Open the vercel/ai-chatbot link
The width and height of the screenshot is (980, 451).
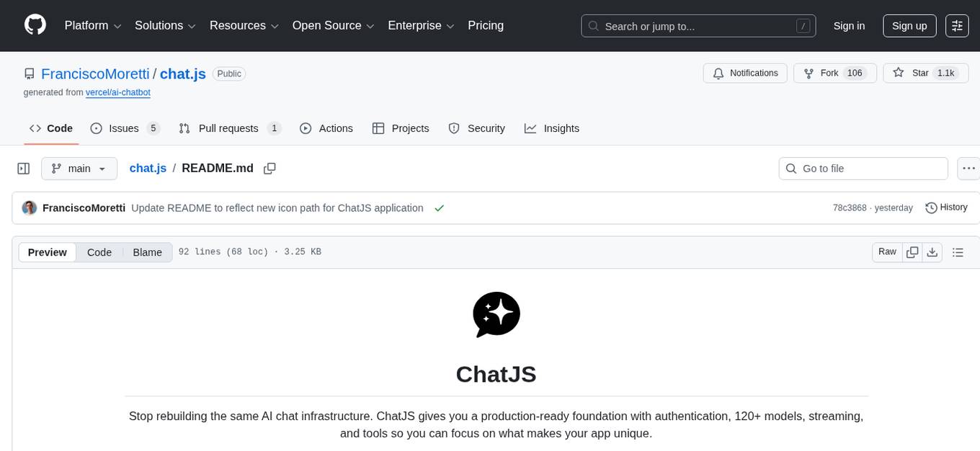[117, 92]
